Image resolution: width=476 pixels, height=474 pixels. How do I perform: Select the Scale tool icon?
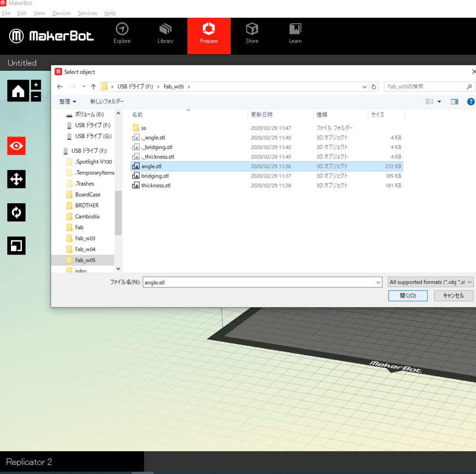click(16, 246)
